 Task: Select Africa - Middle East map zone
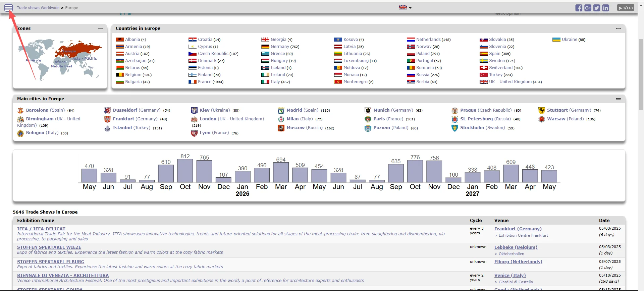tap(61, 64)
